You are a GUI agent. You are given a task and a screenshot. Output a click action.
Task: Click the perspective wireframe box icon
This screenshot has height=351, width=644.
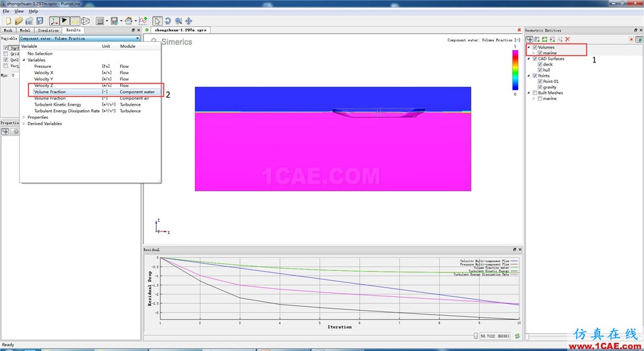[86, 21]
